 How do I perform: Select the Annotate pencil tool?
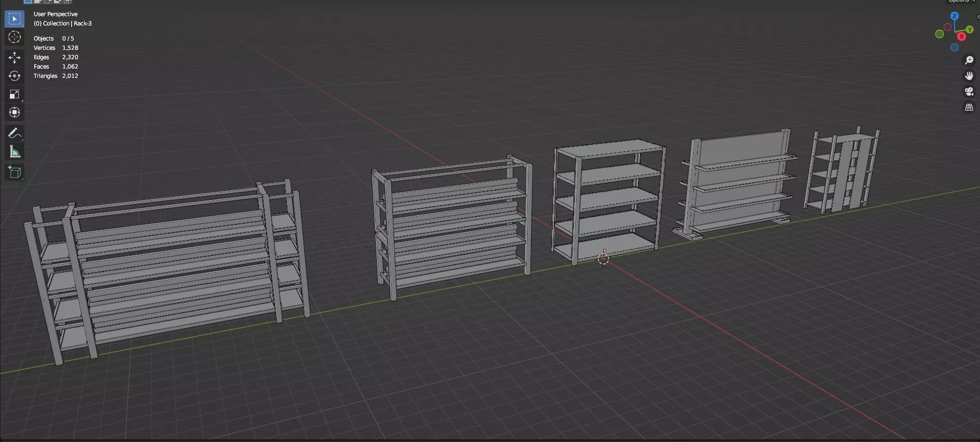(x=15, y=133)
